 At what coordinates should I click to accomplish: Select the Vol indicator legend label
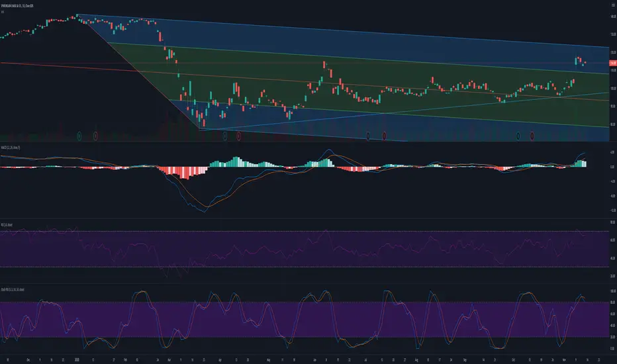coord(3,12)
